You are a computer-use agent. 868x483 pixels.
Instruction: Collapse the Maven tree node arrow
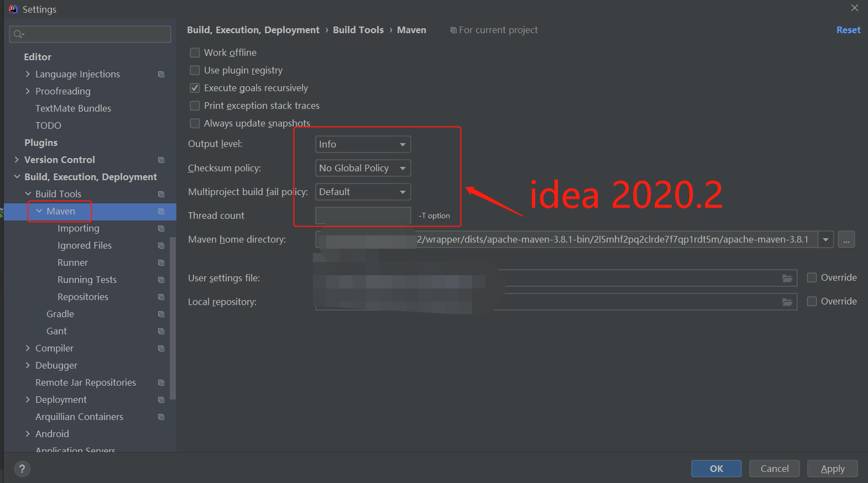[x=39, y=211]
